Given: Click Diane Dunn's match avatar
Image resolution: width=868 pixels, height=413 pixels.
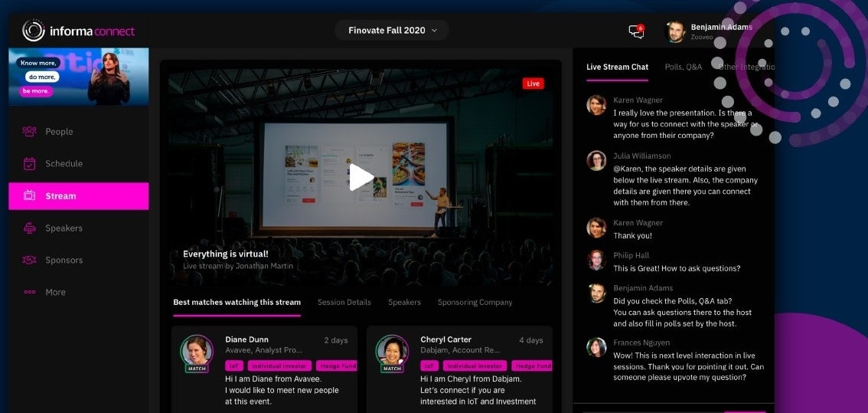Looking at the screenshot, I should coord(197,351).
